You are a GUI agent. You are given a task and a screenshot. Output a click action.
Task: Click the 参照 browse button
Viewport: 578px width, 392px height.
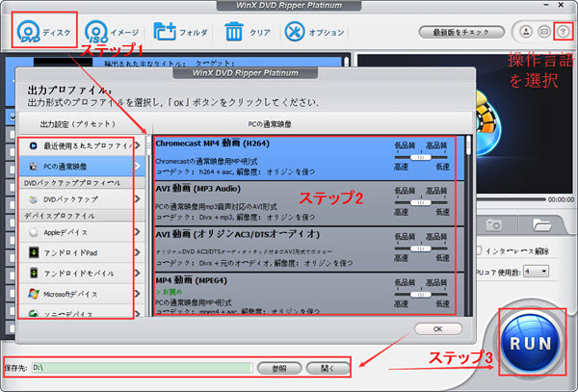(x=278, y=368)
